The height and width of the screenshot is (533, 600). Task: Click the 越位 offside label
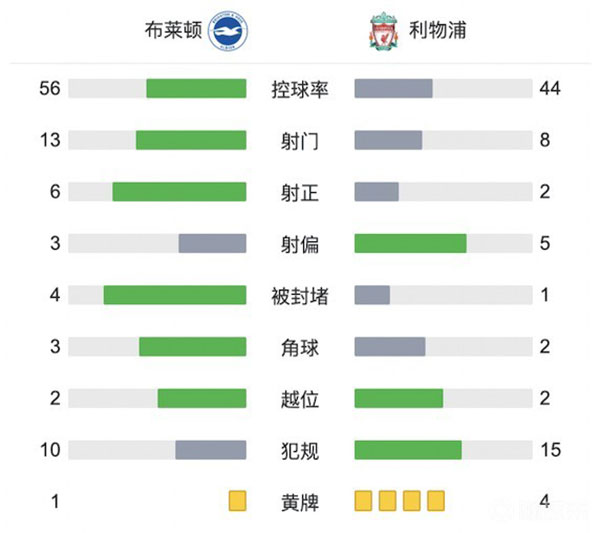pos(300,399)
